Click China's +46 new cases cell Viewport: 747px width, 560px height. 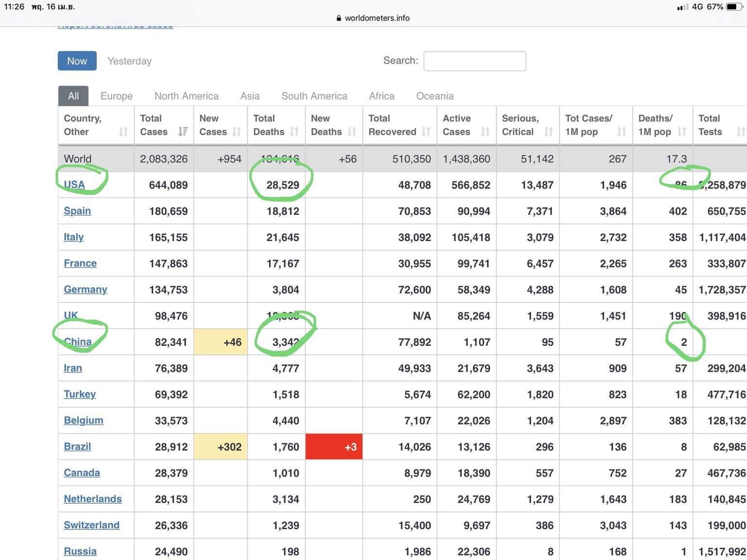221,342
